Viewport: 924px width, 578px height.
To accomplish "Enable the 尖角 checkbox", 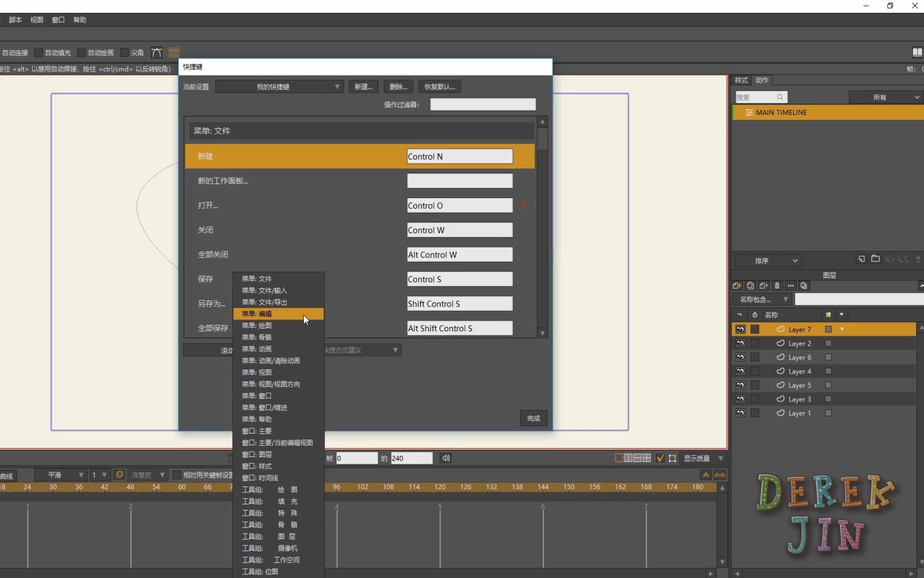I will tap(125, 52).
